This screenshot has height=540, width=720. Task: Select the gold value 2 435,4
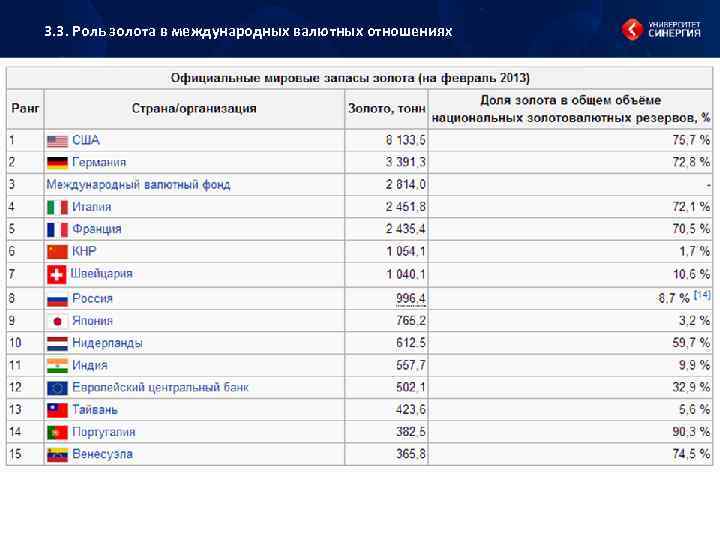pos(405,229)
